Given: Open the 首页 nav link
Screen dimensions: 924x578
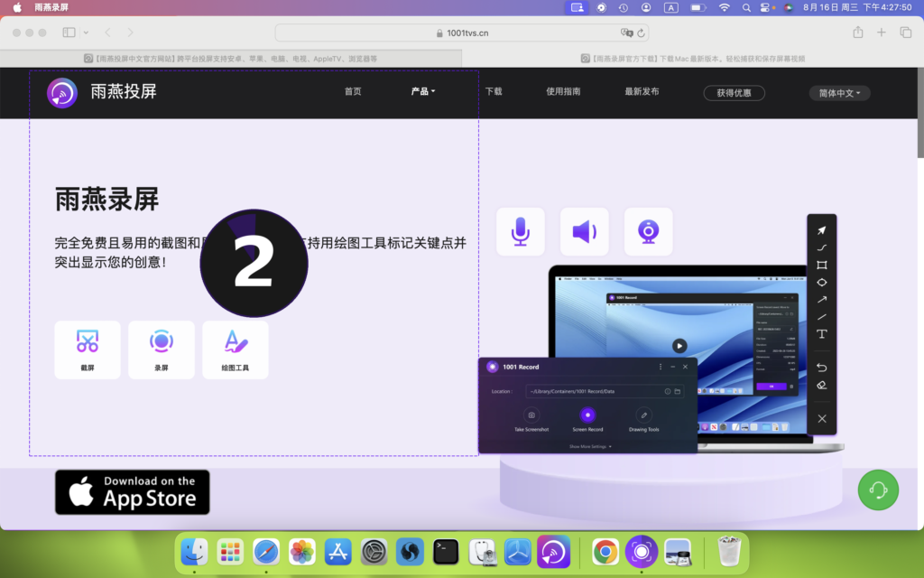Looking at the screenshot, I should [353, 91].
